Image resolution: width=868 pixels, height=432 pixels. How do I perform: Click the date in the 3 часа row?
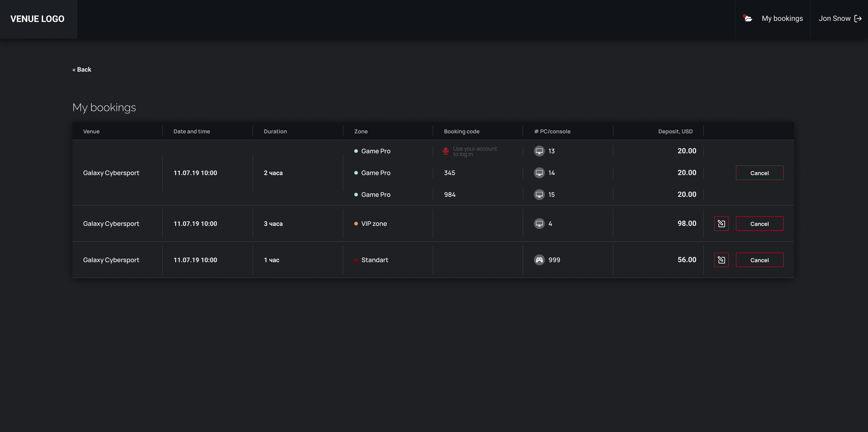point(195,224)
